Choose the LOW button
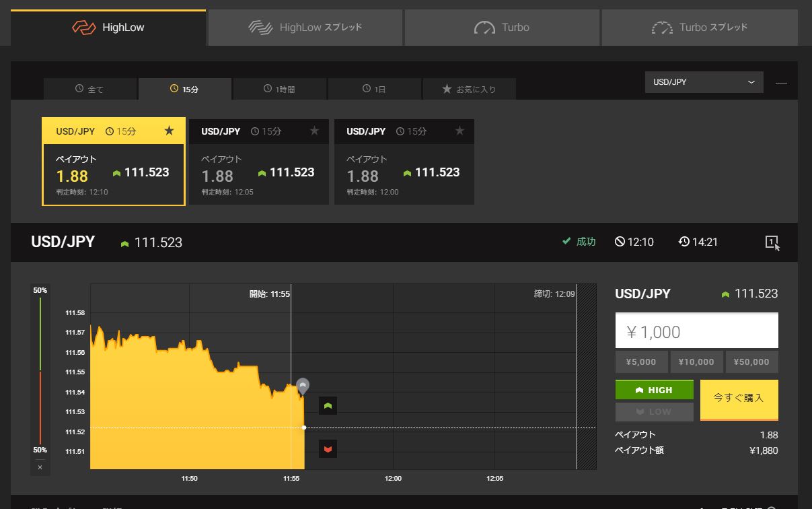This screenshot has height=509, width=812. tap(655, 411)
